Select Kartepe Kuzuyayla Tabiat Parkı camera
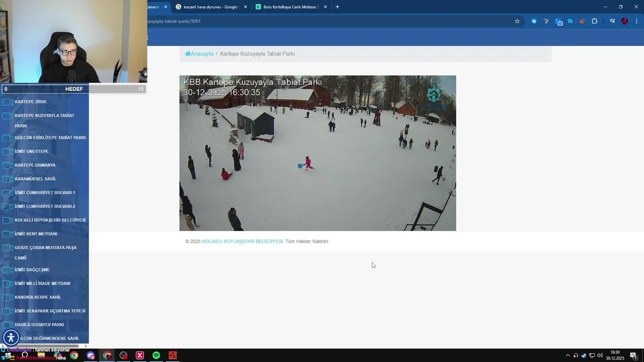 [x=44, y=121]
